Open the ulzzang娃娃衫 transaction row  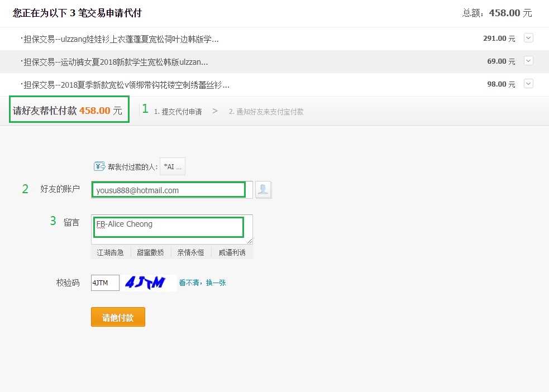(x=121, y=39)
